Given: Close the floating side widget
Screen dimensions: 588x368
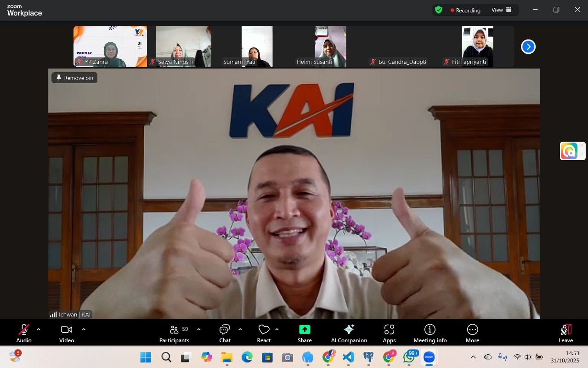Looking at the screenshot, I should (582, 145).
